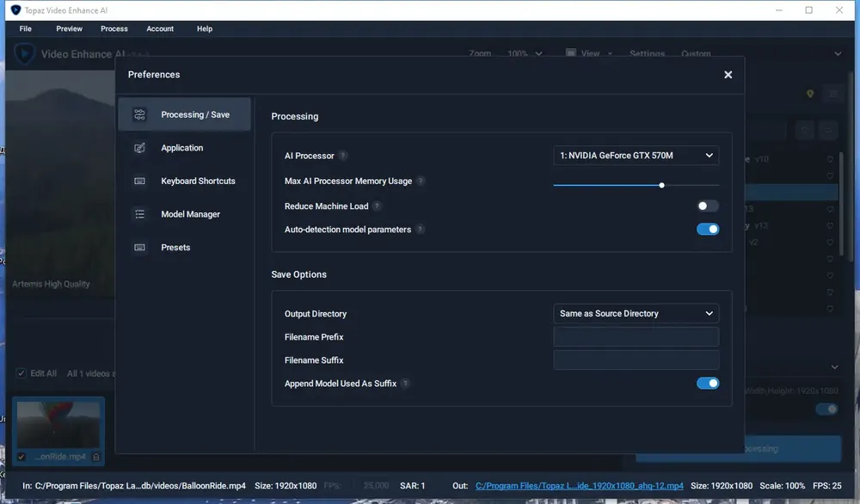
Task: Disable Append Model Used As Suffix
Action: pyautogui.click(x=708, y=384)
